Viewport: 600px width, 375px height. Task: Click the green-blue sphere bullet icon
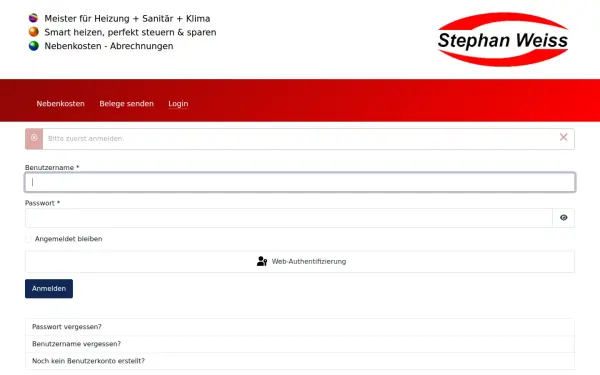(x=34, y=46)
